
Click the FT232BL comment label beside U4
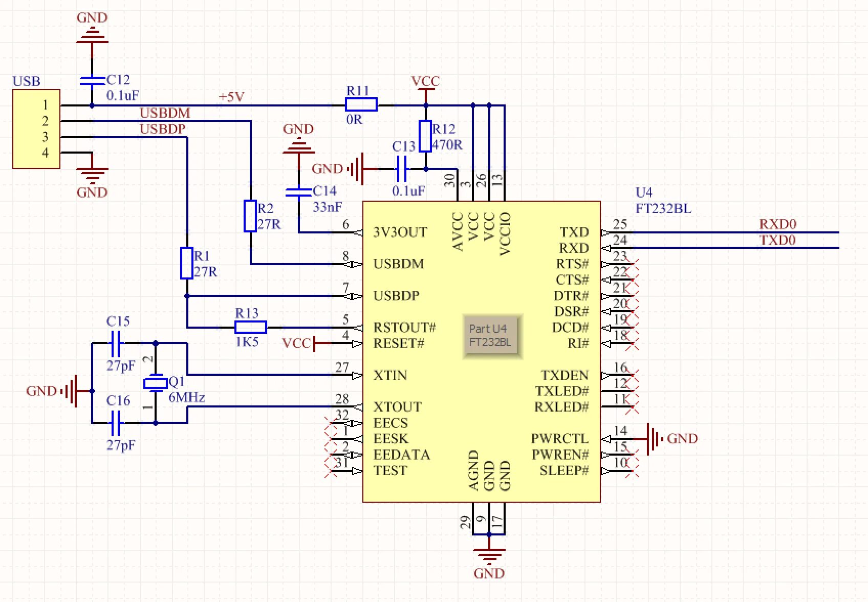pyautogui.click(x=663, y=208)
